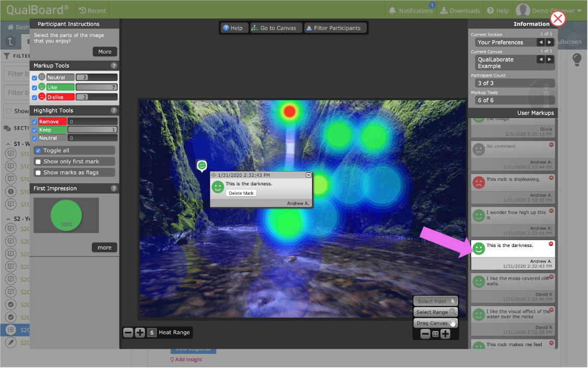
Task: Toggle Neutral markup tool checkbox
Action: [x=34, y=78]
